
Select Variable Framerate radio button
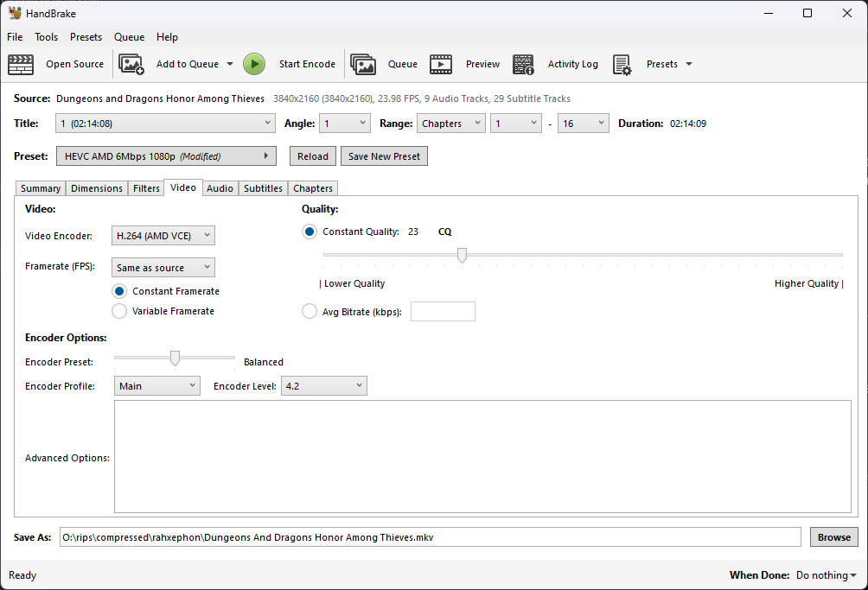tap(119, 311)
